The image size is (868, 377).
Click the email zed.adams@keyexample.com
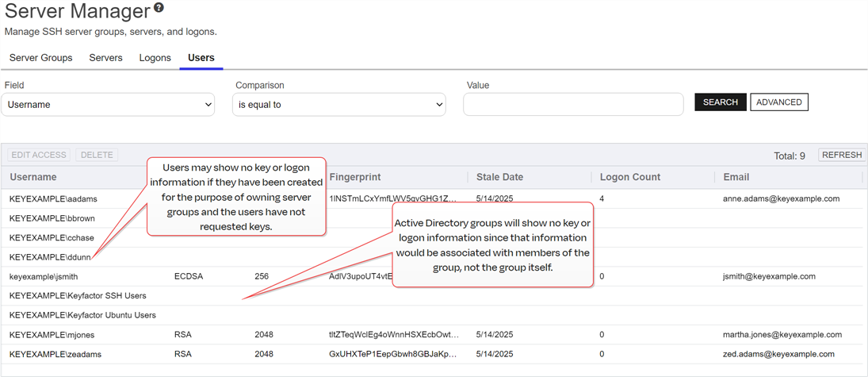point(778,354)
